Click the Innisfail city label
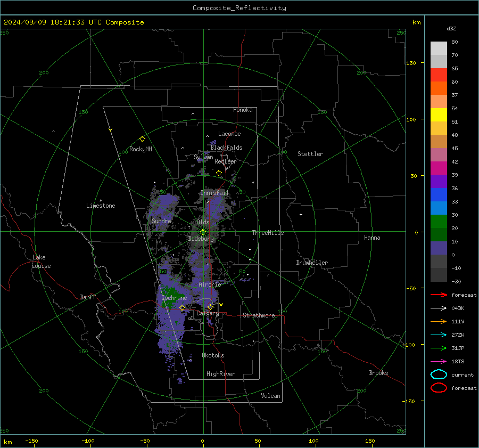Screen dimensions: 479x448 point(214,193)
